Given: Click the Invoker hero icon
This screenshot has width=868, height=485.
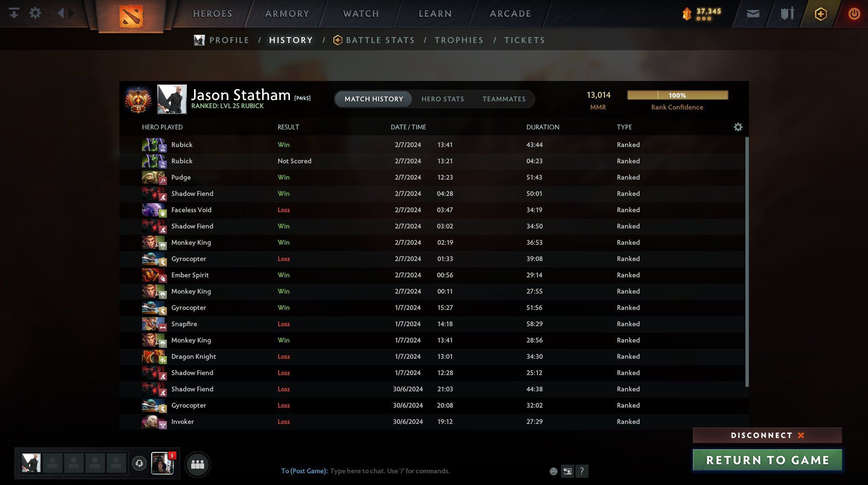Looking at the screenshot, I should click(x=154, y=422).
